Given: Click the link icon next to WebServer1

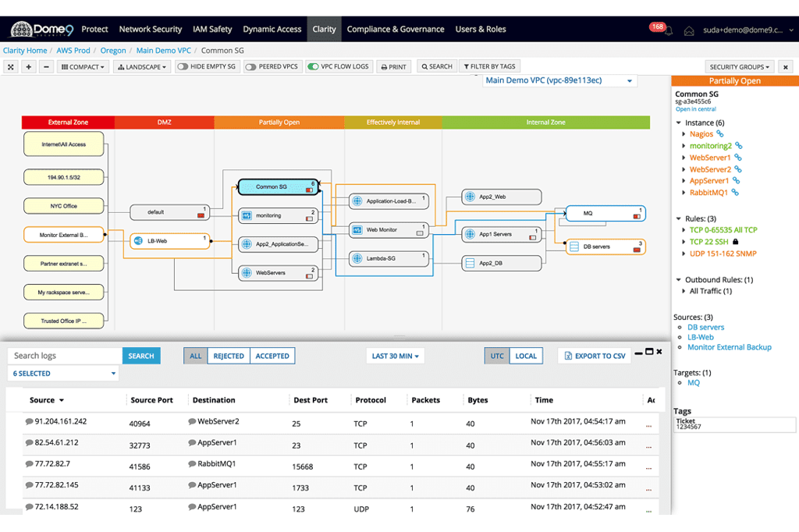Looking at the screenshot, I should 738,158.
